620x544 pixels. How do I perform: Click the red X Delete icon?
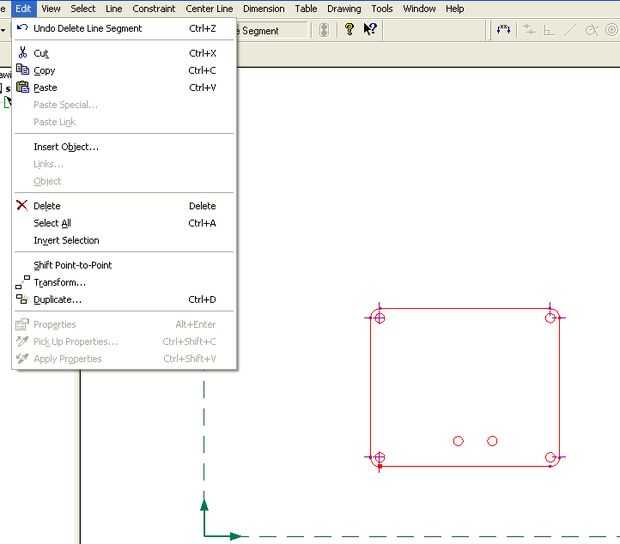tap(22, 205)
